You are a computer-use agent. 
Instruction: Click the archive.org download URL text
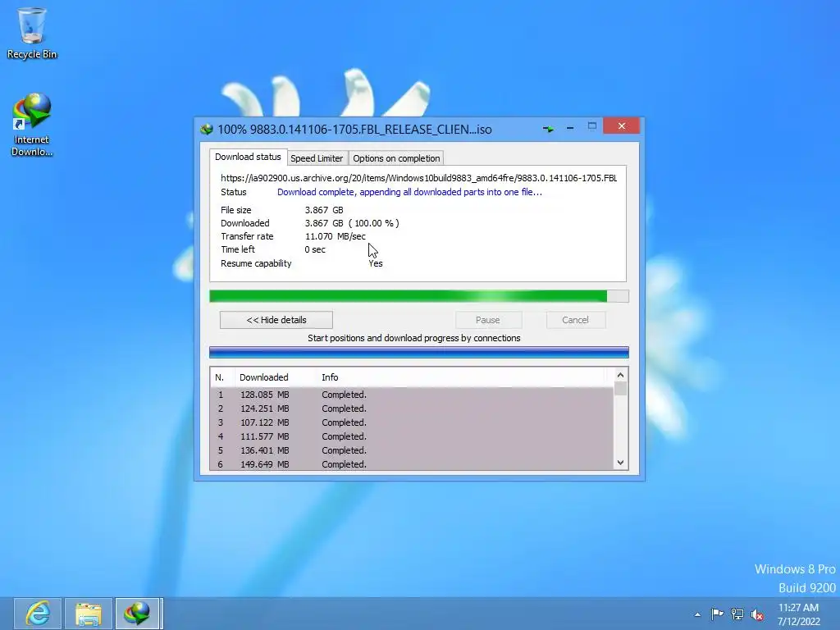coord(419,178)
